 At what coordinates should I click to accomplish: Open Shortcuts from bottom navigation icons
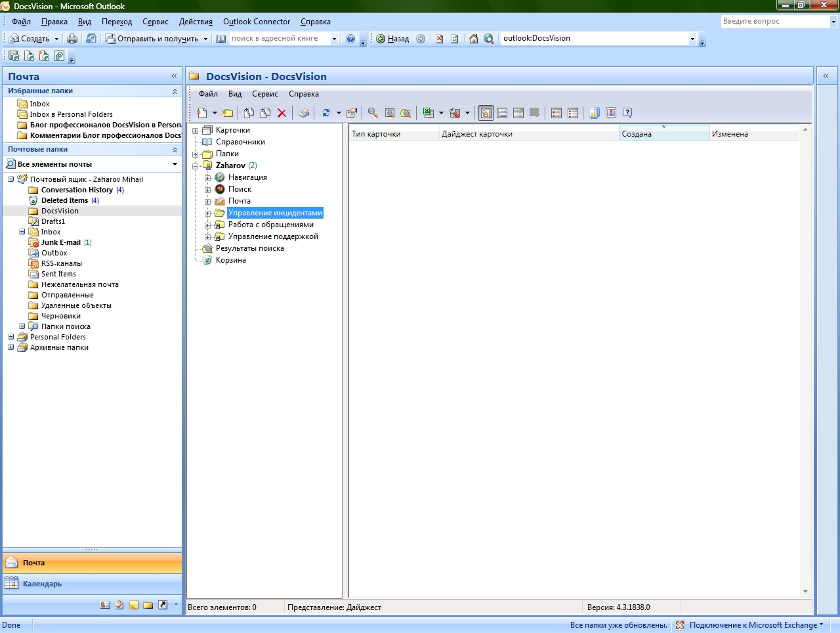(163, 605)
